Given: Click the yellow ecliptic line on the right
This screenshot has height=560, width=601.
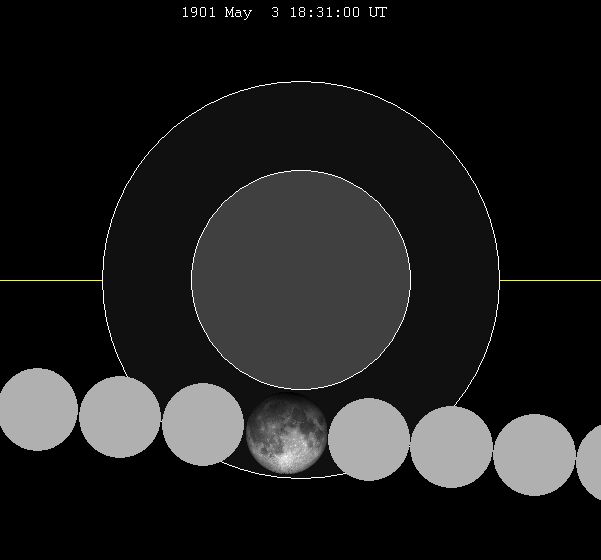Looking at the screenshot, I should click(x=550, y=280).
